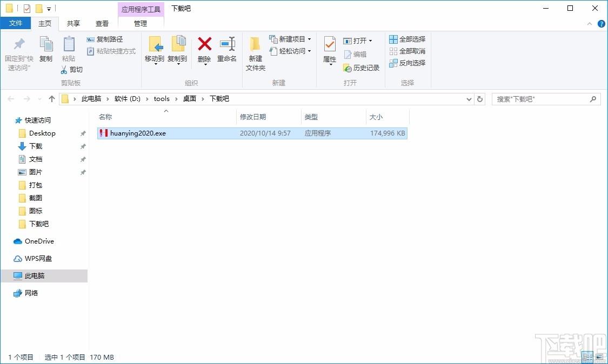The image size is (608, 364).
Task: Click the Edit (编辑) ribbon button
Action: [x=355, y=54]
